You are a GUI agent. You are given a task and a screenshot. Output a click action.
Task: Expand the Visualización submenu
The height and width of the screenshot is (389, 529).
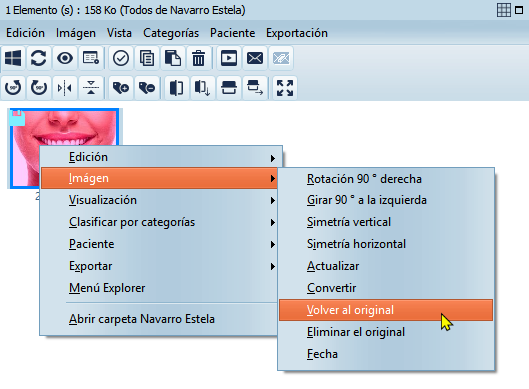tap(159, 200)
